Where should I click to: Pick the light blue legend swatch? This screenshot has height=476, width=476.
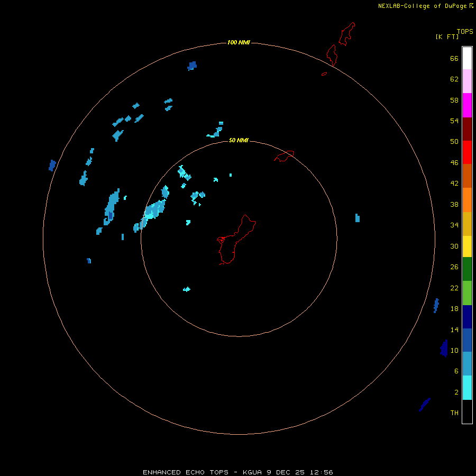(x=467, y=364)
